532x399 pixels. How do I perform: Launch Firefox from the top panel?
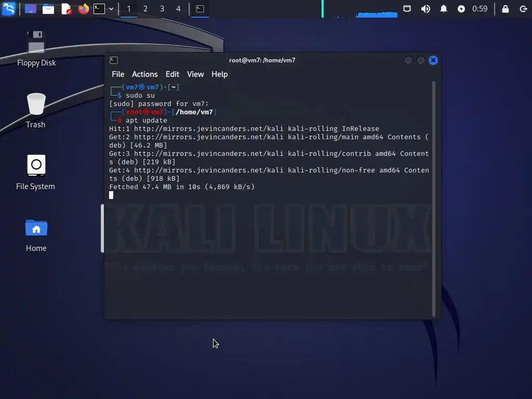84,8
